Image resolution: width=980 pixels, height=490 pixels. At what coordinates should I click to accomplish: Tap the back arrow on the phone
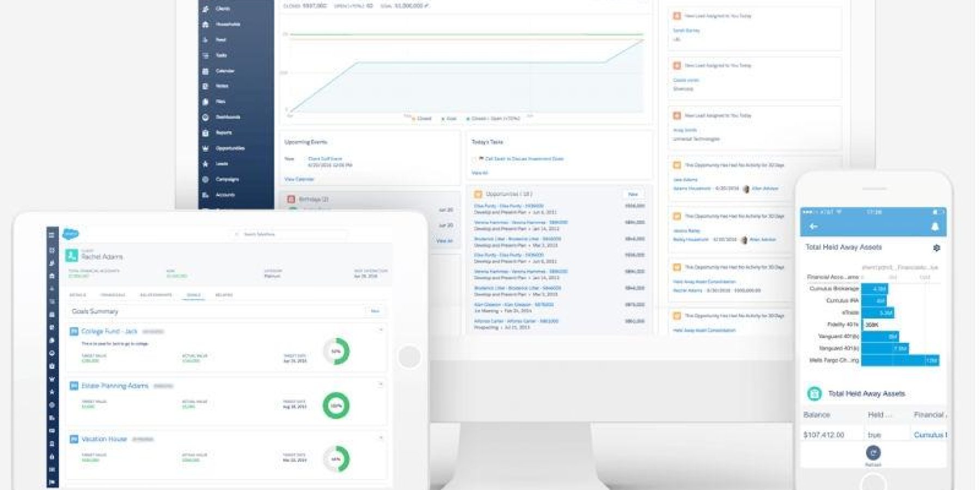(814, 226)
